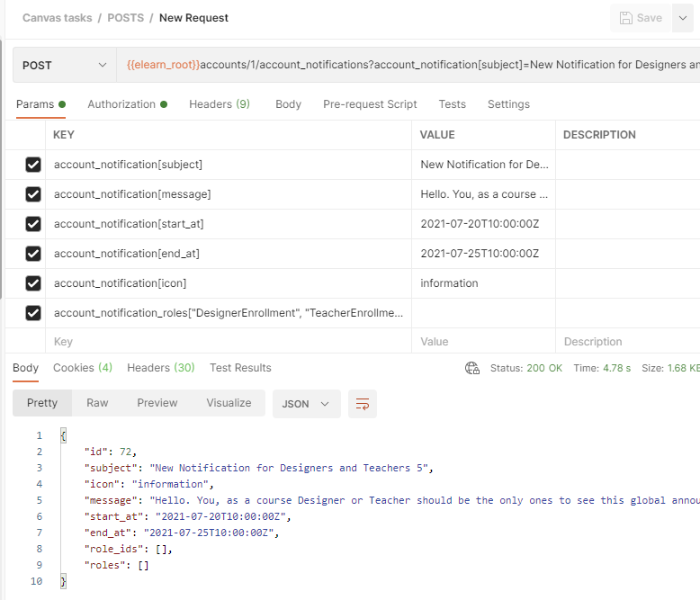
Task: Switch response view to Raw
Action: click(97, 403)
